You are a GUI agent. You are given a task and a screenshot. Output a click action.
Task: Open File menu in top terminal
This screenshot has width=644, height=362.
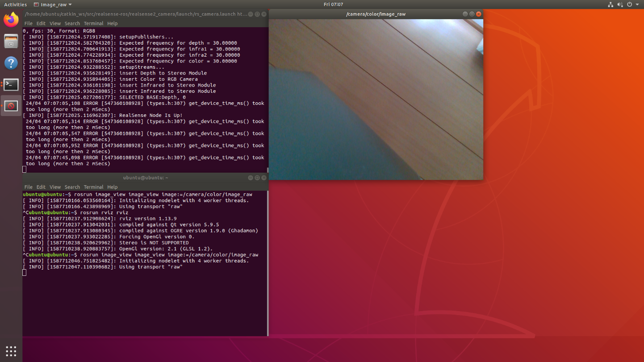[x=28, y=23]
